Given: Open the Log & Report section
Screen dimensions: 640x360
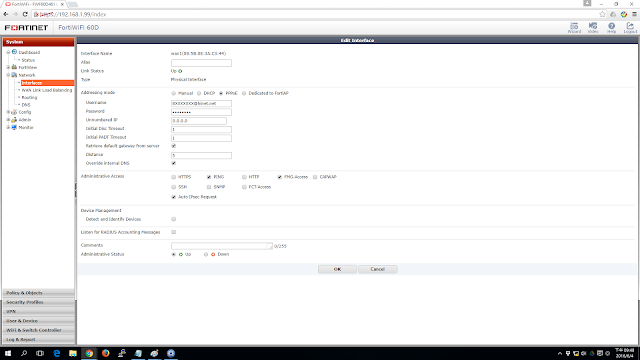Looking at the screenshot, I should click(38, 340).
